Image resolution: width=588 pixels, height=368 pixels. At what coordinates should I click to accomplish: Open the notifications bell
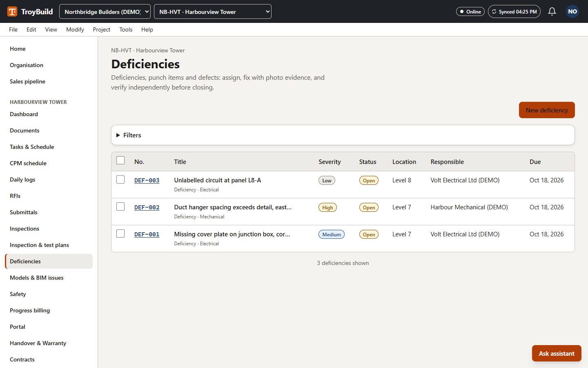(x=552, y=11)
